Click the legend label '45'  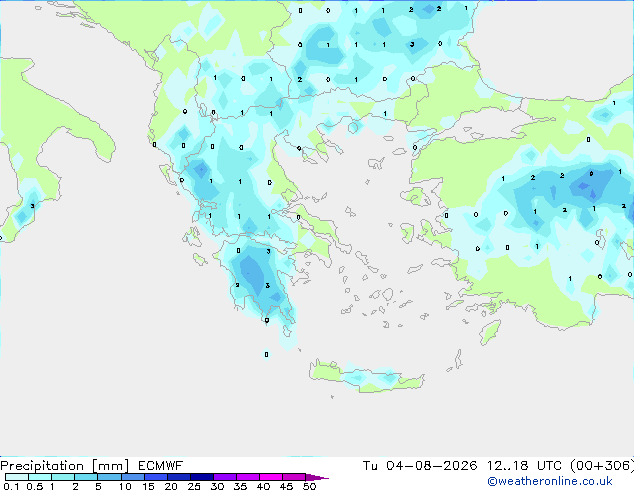pyautogui.click(x=286, y=486)
